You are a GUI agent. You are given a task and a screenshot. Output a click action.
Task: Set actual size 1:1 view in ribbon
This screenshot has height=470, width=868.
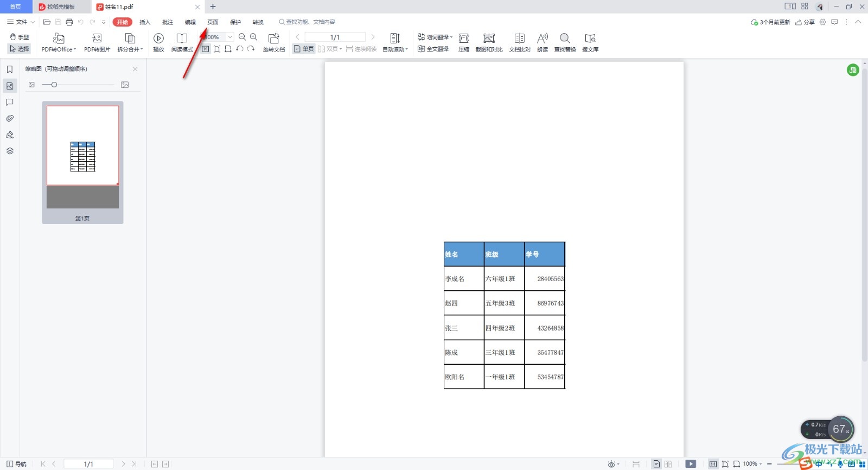click(x=206, y=49)
